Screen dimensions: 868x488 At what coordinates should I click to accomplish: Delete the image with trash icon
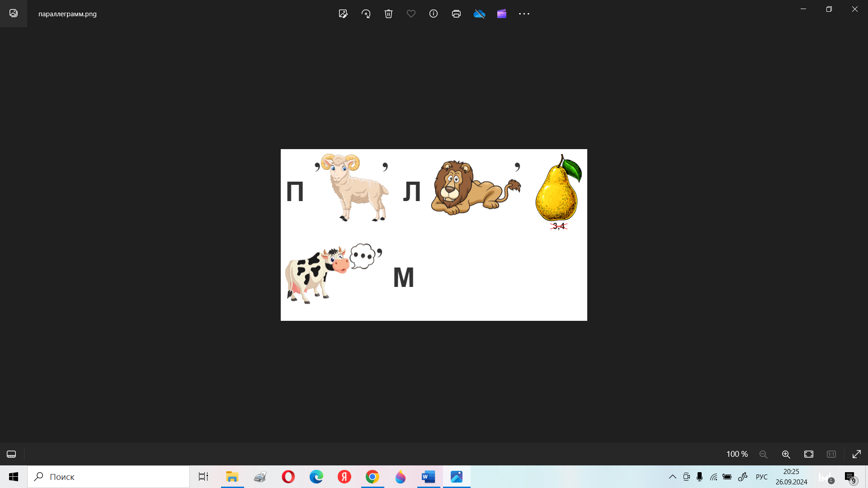tap(388, 14)
